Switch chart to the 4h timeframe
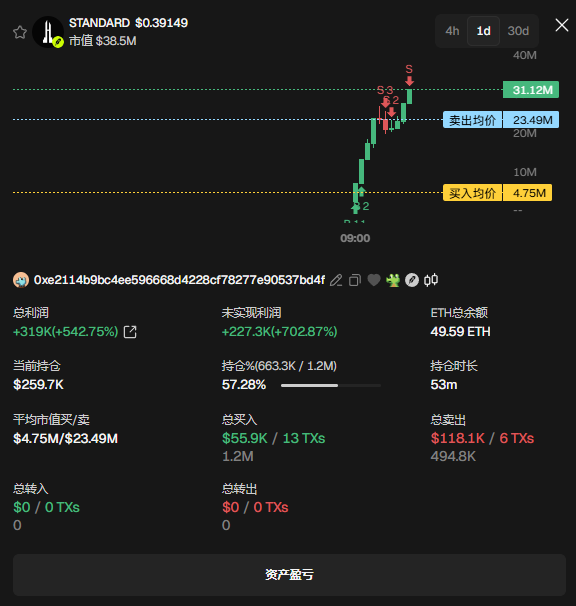This screenshot has height=606, width=576. (452, 31)
